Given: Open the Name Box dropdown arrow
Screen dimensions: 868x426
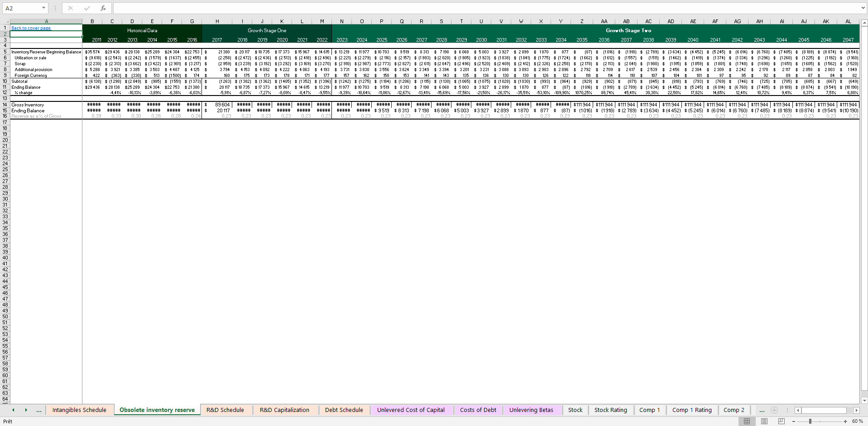Looking at the screenshot, I should (43, 8).
